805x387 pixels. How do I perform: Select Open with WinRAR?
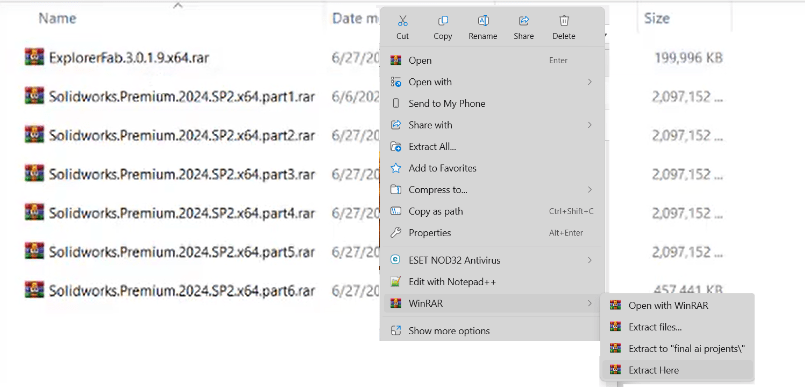coord(677,305)
